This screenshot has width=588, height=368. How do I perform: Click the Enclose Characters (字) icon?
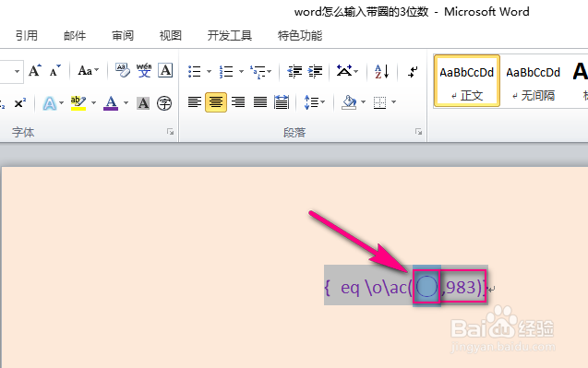(x=164, y=103)
